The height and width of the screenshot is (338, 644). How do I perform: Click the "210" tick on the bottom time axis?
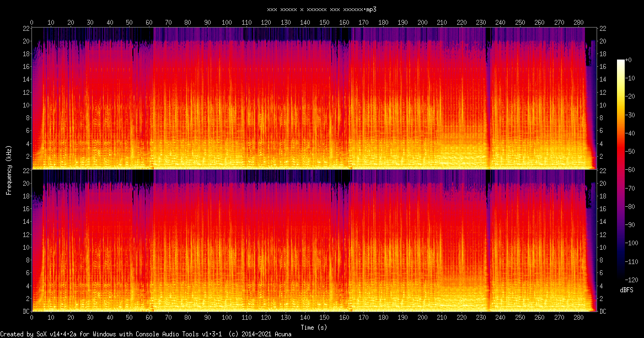point(442,318)
